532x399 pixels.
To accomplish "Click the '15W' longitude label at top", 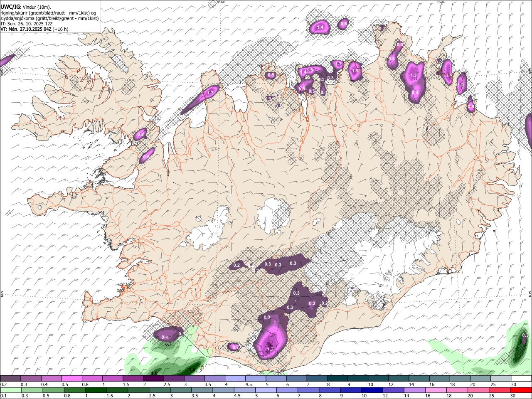I will click(x=440, y=2).
